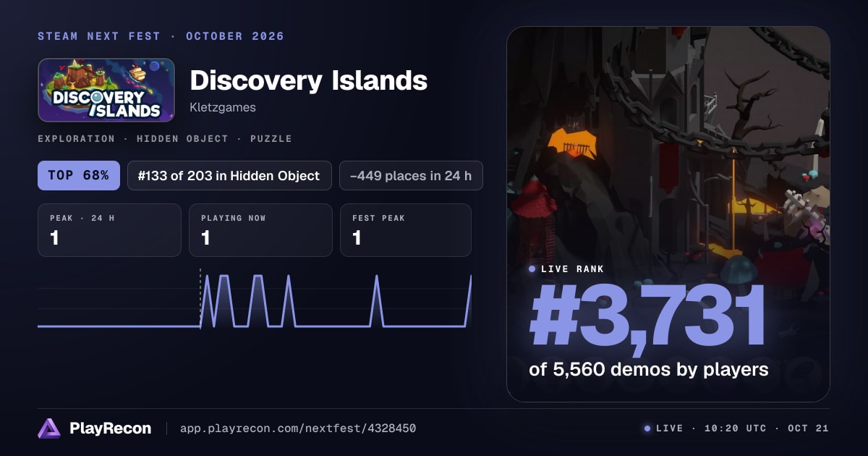
Task: Click the PlayRecon brand name
Action: pyautogui.click(x=110, y=428)
